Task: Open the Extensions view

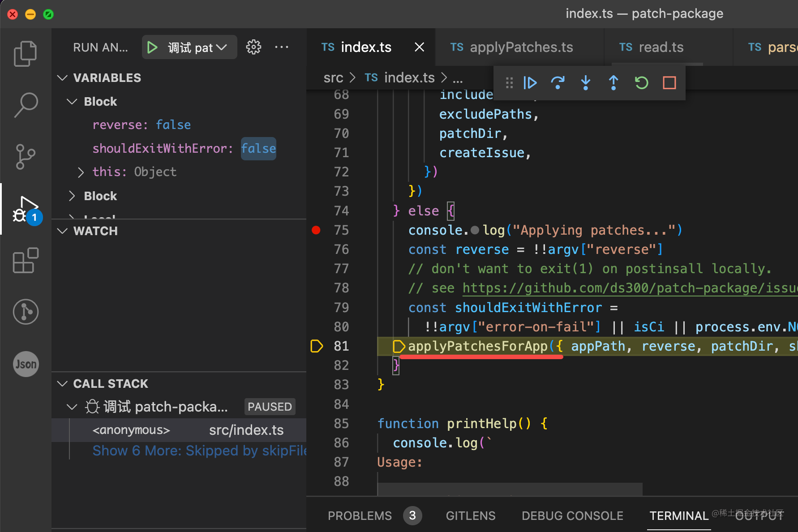Action: (26, 260)
